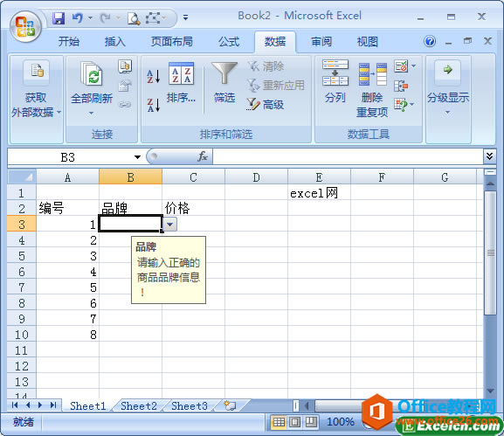Open Print Preview from quick access toolbar
504x436 pixels.
pyautogui.click(x=134, y=18)
